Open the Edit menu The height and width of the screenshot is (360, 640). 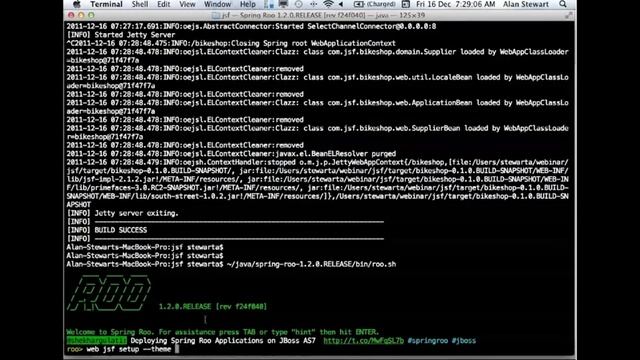click(x=163, y=4)
